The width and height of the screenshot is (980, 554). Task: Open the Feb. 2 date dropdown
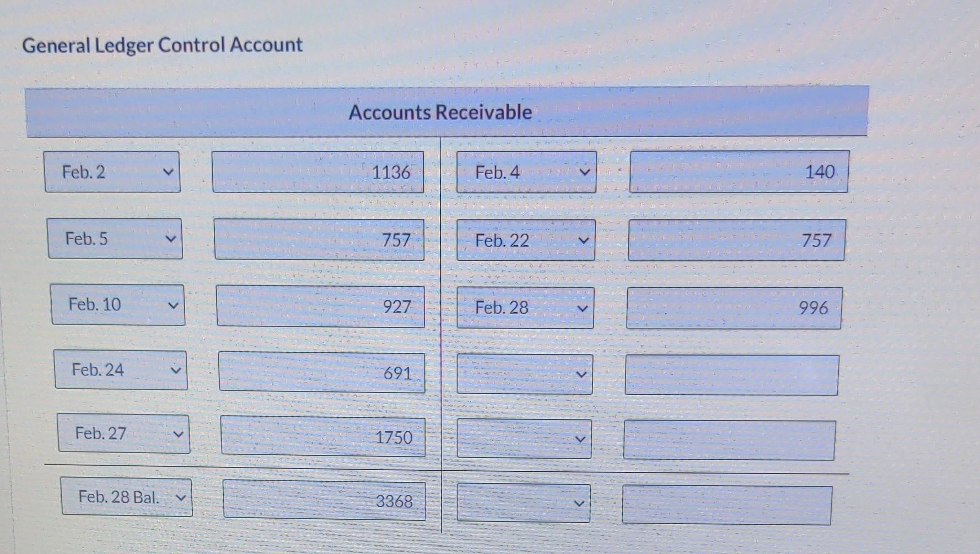coord(112,173)
